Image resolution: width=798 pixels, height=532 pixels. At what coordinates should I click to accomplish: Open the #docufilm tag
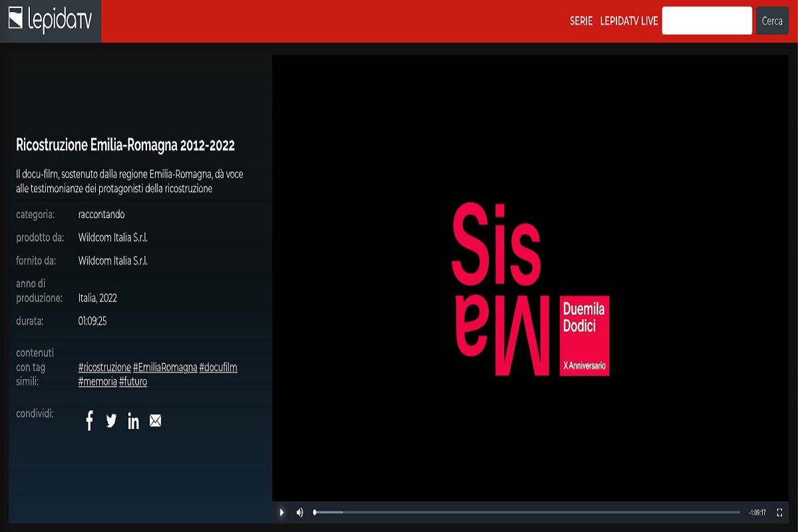[x=218, y=367]
